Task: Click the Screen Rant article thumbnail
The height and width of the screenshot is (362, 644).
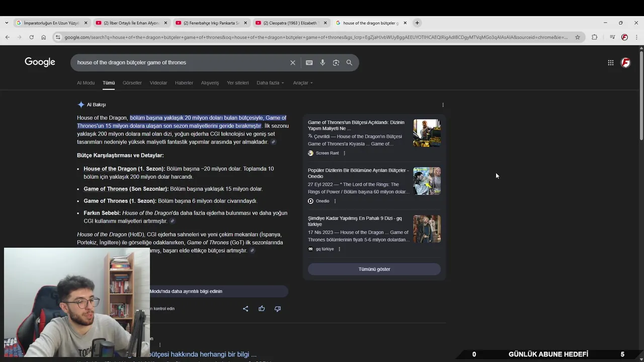Action: click(427, 133)
